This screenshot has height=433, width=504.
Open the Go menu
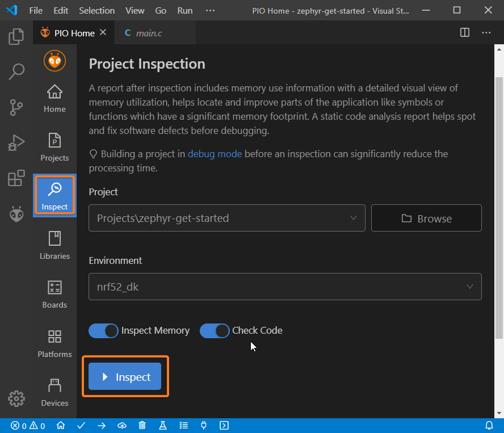[161, 11]
